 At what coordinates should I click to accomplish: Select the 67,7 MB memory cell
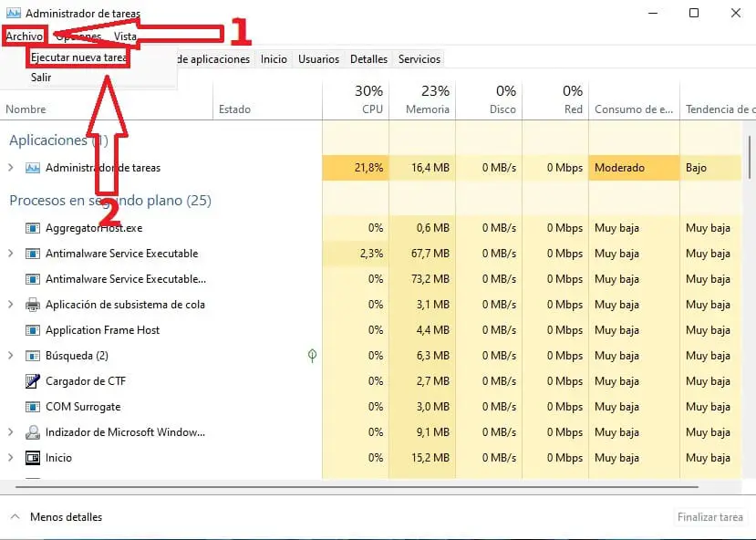coord(422,254)
